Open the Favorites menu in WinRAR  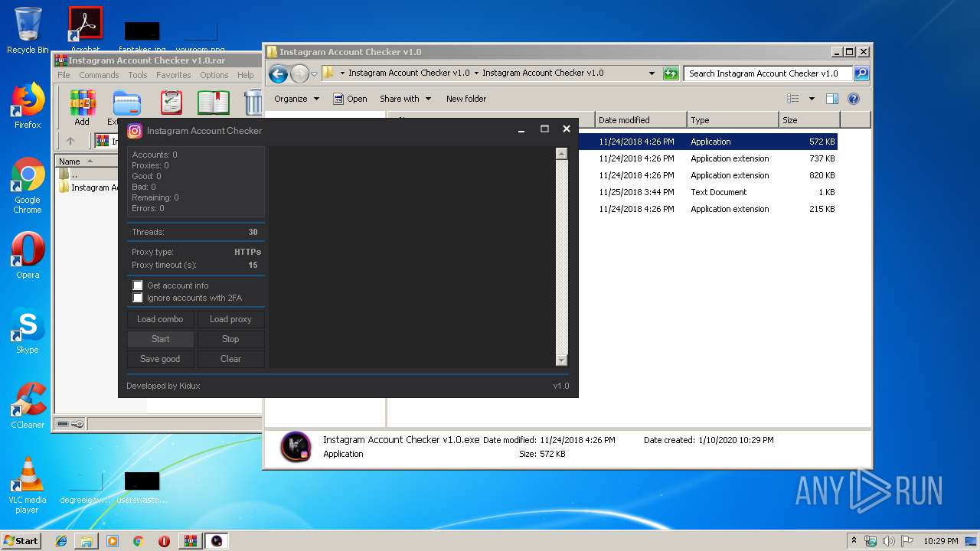[174, 75]
